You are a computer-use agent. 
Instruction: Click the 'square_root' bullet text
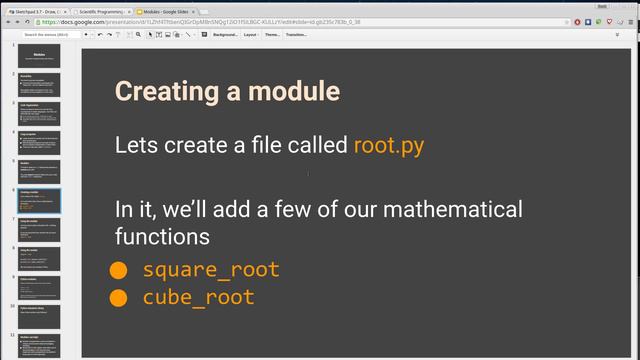click(x=211, y=270)
